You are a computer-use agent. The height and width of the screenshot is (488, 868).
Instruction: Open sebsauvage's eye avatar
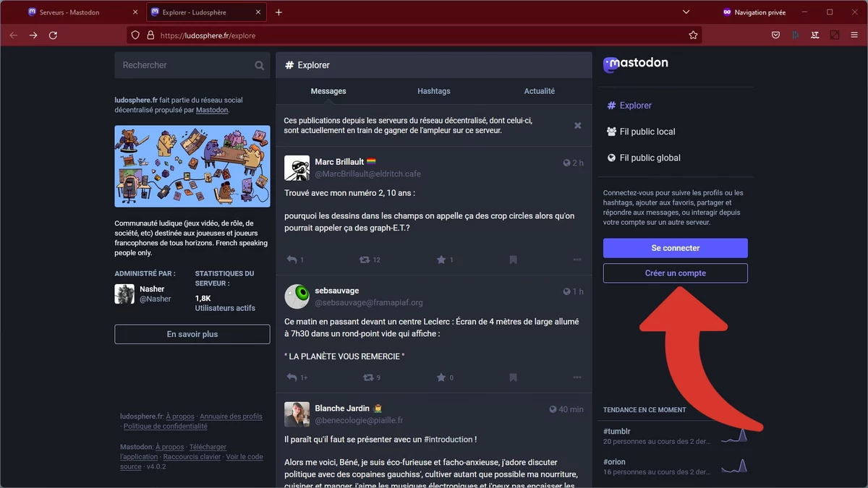(x=297, y=296)
